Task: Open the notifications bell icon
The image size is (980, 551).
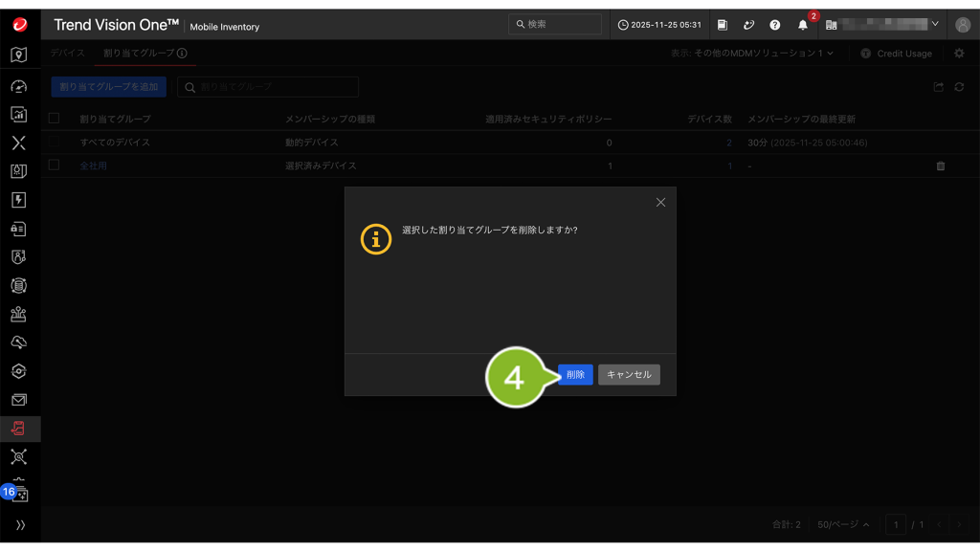Action: (x=803, y=25)
